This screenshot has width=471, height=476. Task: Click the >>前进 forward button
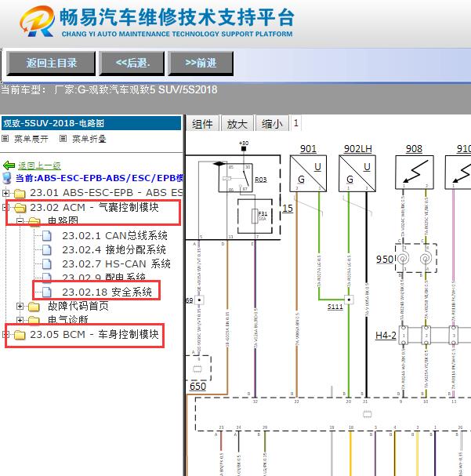coord(201,64)
